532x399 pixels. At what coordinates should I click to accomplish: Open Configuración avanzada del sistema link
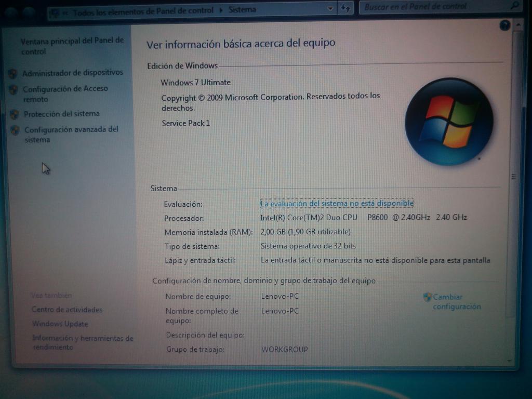click(x=72, y=135)
